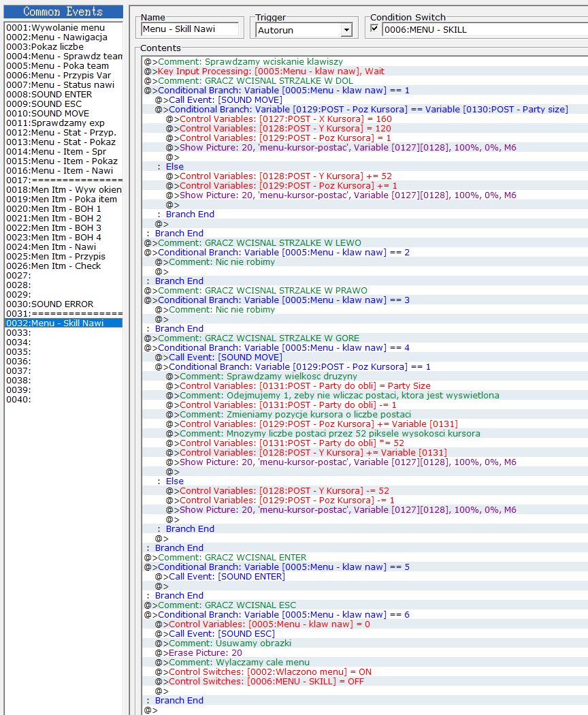Image resolution: width=588 pixels, height=715 pixels.
Task: Select common event 0025:Men Itm - Przypis
Action: (x=63, y=257)
